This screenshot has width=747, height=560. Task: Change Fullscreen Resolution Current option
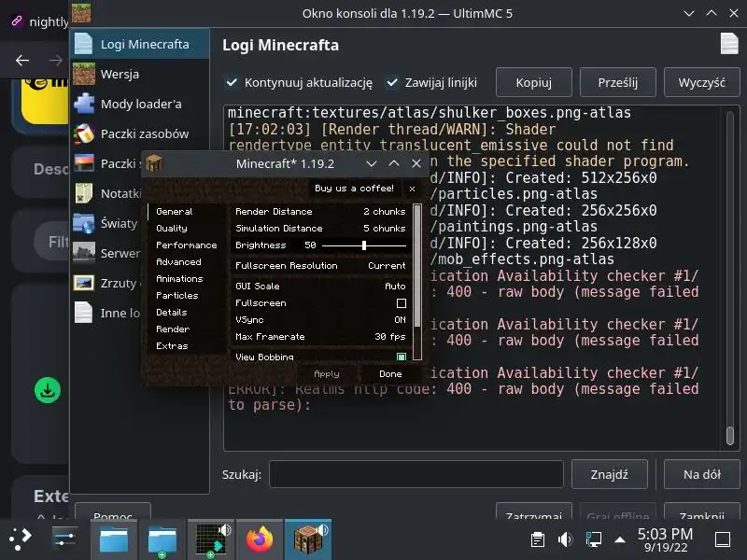tap(320, 266)
